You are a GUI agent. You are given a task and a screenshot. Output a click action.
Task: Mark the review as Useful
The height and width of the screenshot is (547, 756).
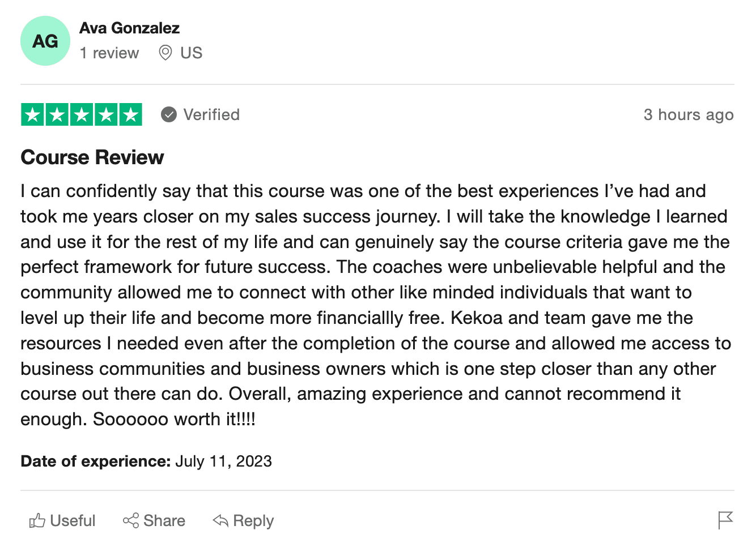(x=72, y=520)
